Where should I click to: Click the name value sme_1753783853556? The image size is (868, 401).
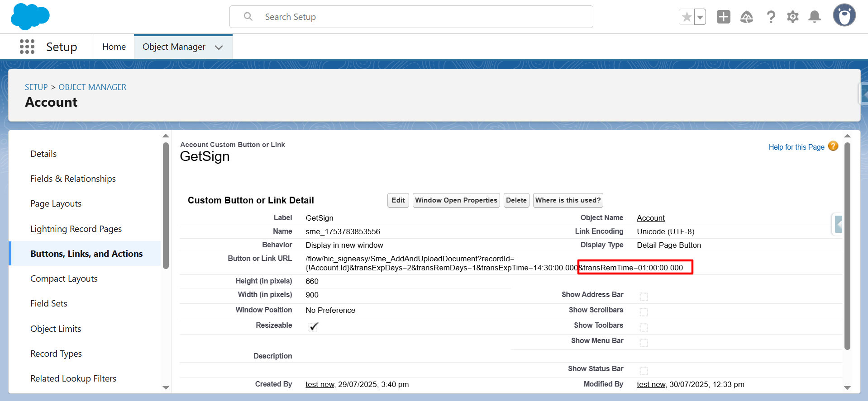tap(343, 231)
